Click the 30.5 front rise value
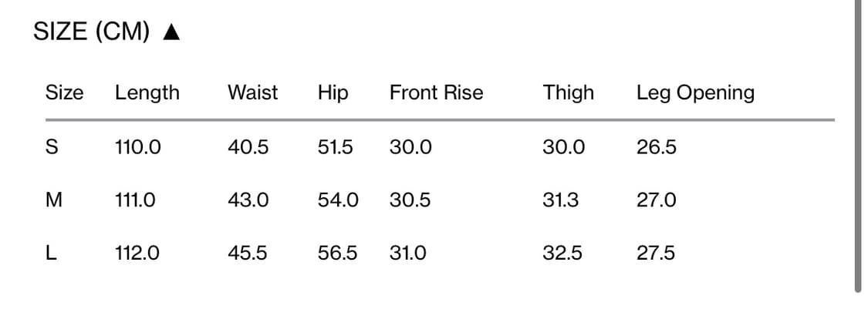 [410, 200]
